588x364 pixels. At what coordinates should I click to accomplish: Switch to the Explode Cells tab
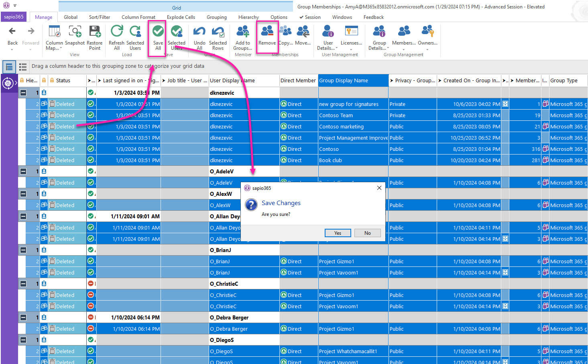coord(181,17)
